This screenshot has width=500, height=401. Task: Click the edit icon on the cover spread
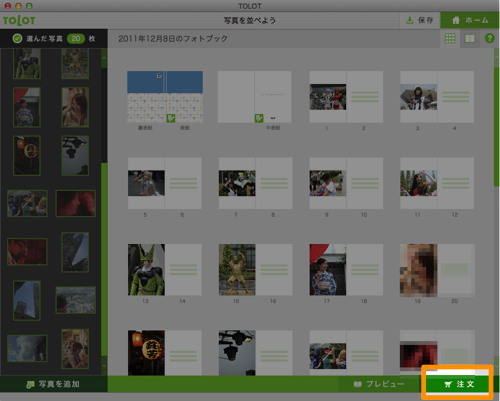[171, 118]
